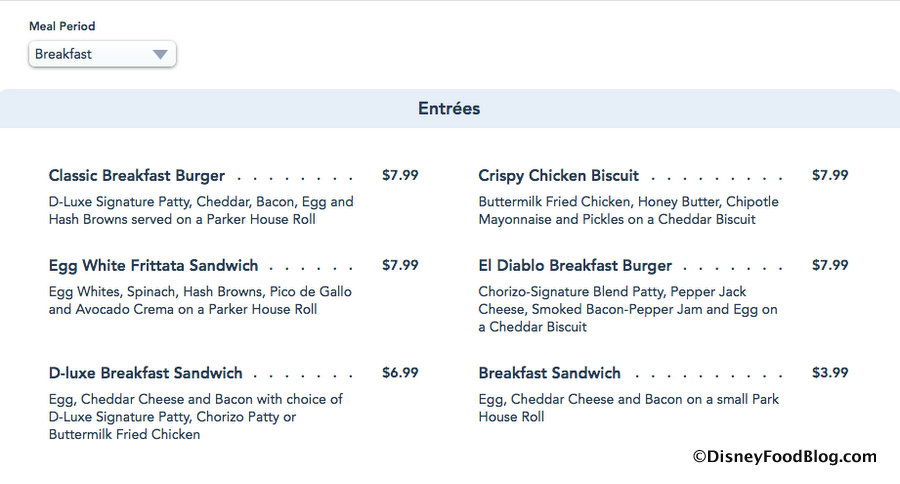Click the $7.99 price of Egg White Frittata
The height and width of the screenshot is (484, 900).
point(400,266)
